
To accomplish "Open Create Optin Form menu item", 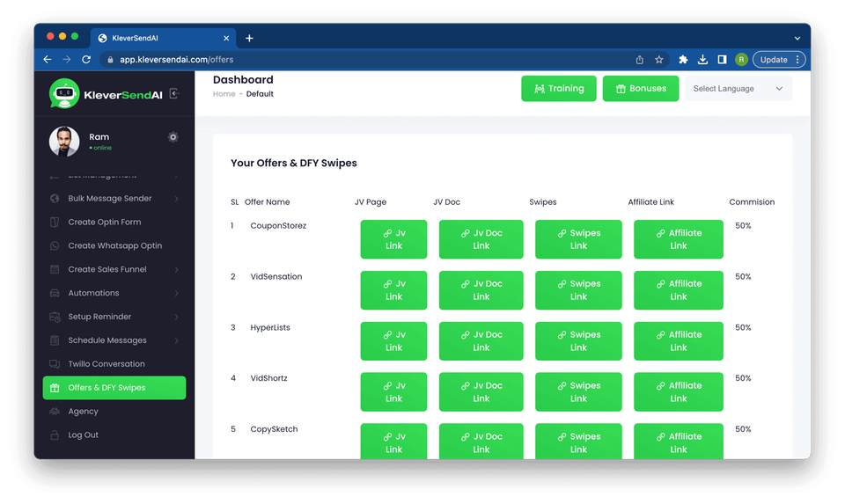I will (x=114, y=223).
